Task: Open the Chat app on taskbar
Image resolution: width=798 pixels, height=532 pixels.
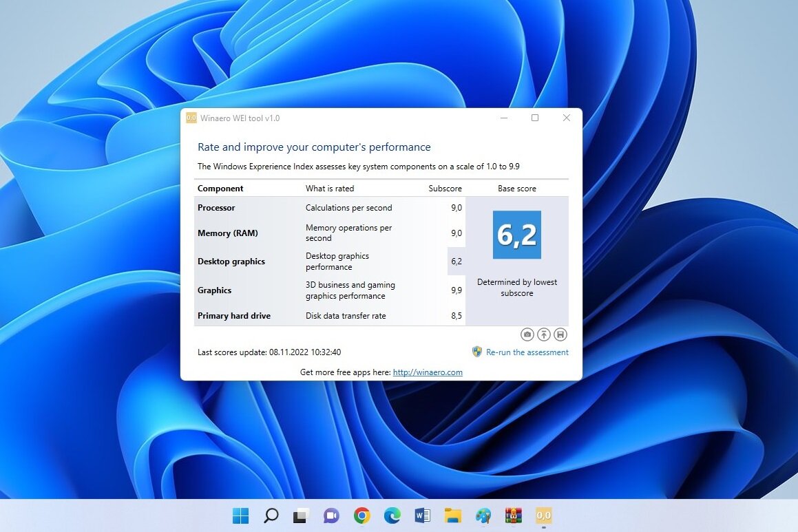Action: [331, 515]
